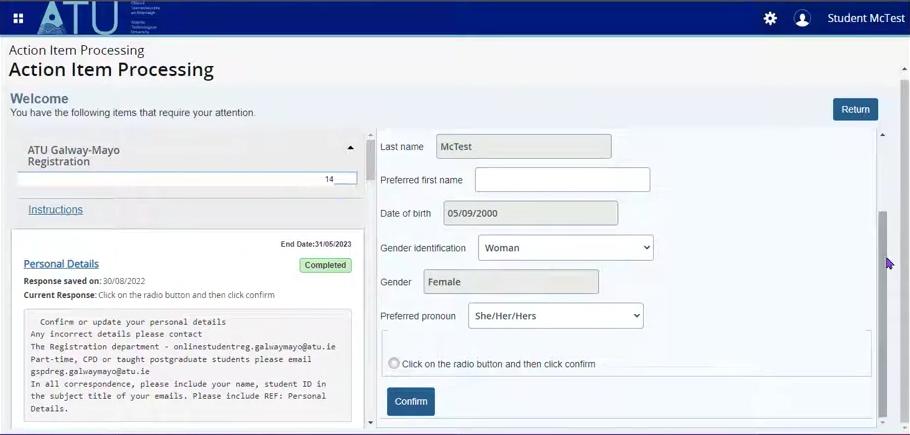The image size is (910, 435).
Task: Click the left panel scroll up arrow
Action: pyautogui.click(x=370, y=136)
